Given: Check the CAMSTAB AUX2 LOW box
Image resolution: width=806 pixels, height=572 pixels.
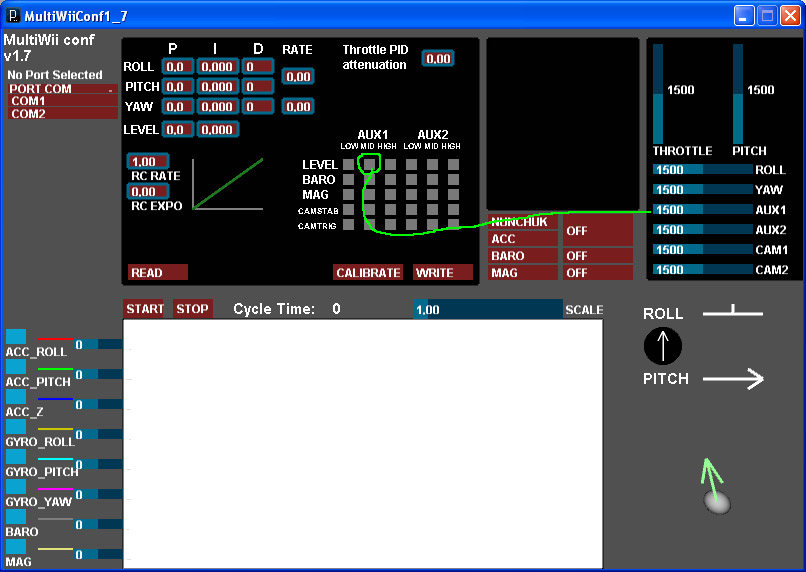Looking at the screenshot, I should click(x=411, y=209).
